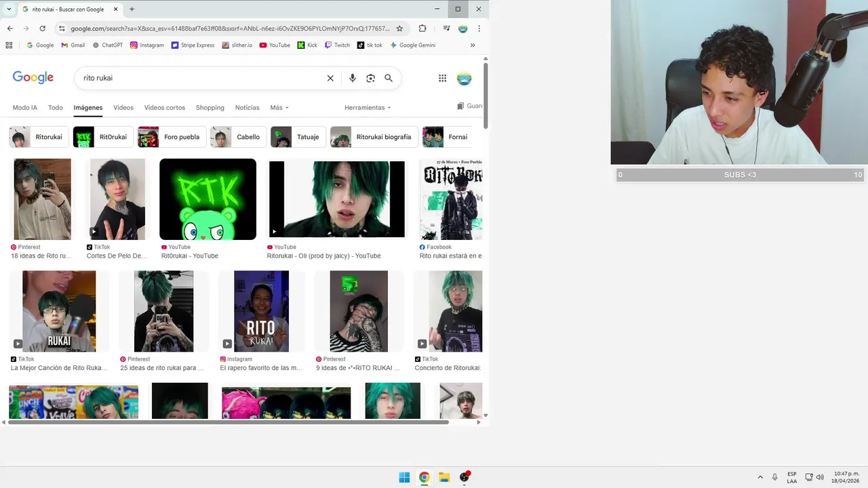Open 'La Mejor Canción de Rito Ruka...' result

point(59,368)
